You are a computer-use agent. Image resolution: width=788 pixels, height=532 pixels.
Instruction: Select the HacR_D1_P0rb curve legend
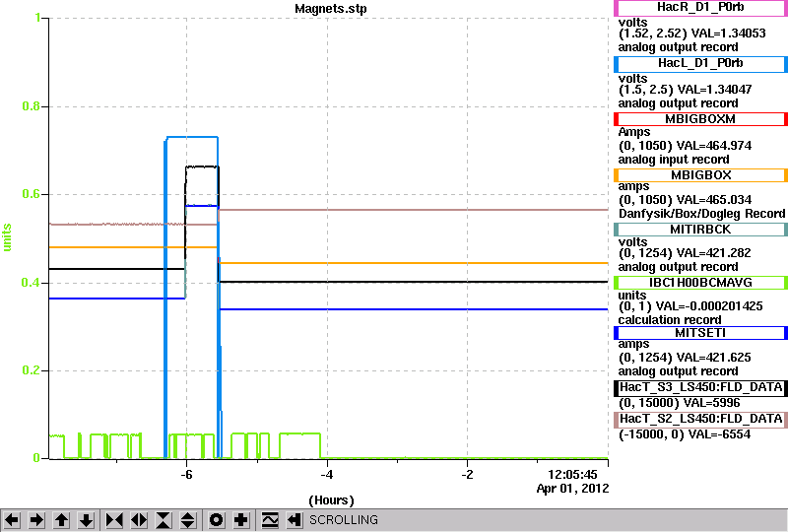coord(700,8)
